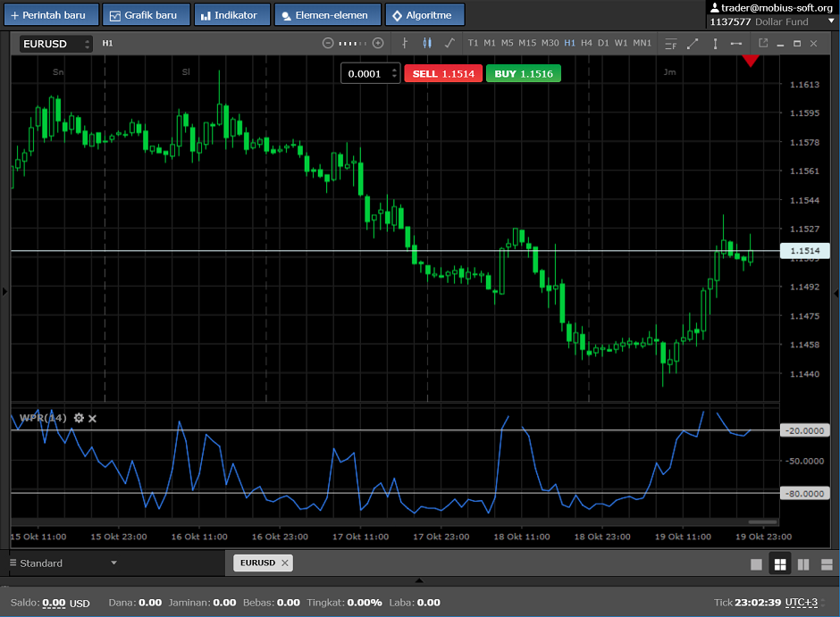
Task: Select the horizontal line drawing tool
Action: pyautogui.click(x=736, y=43)
